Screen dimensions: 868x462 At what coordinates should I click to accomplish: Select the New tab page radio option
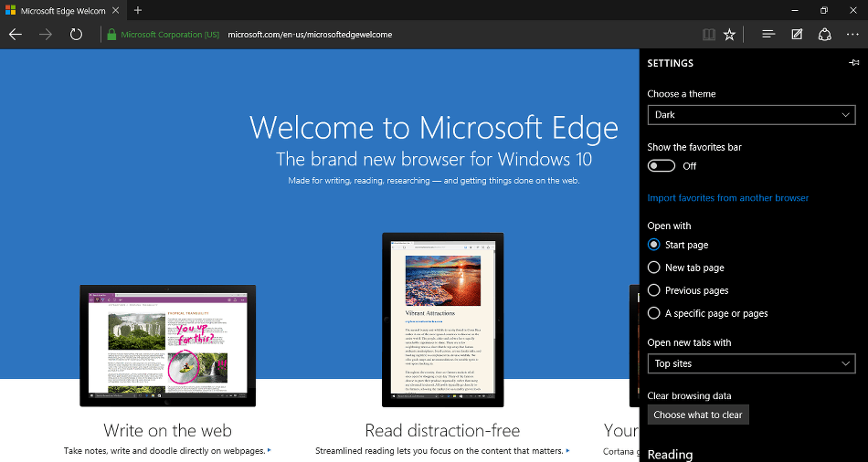coord(653,268)
